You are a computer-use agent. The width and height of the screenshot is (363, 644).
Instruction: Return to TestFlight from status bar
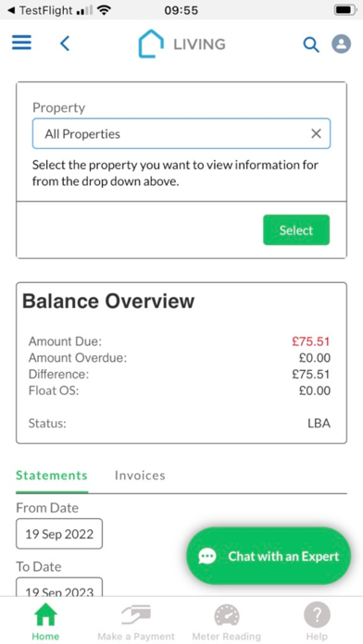pyautogui.click(x=39, y=10)
